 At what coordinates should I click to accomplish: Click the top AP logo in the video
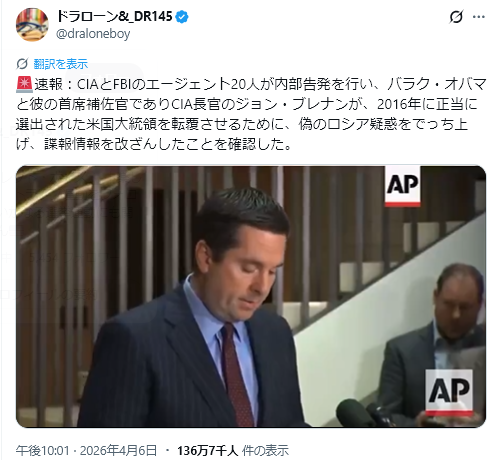coord(402,186)
